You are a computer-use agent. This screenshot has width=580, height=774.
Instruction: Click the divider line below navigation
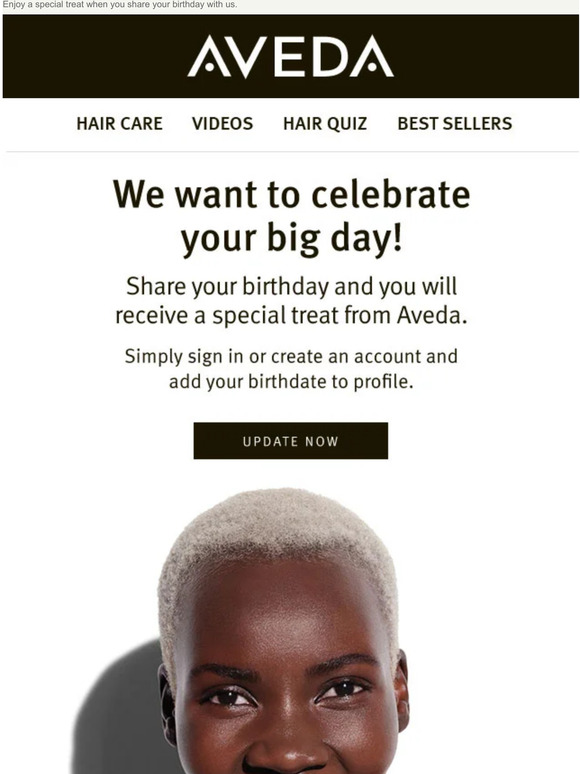[x=292, y=152]
